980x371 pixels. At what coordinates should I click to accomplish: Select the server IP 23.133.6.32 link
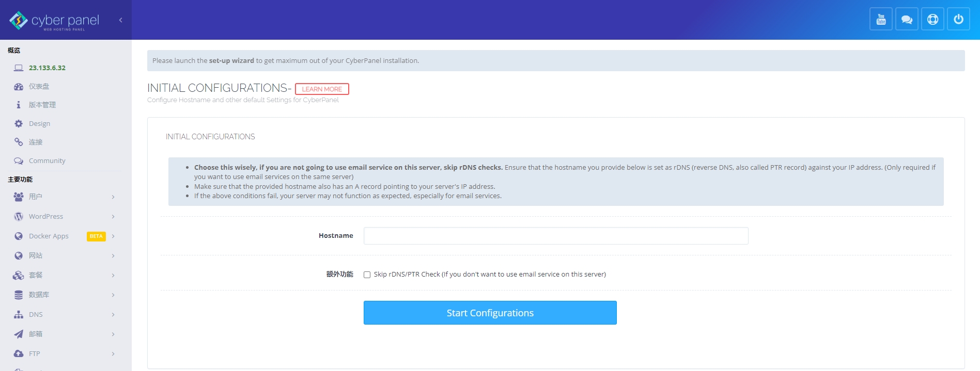click(x=47, y=68)
